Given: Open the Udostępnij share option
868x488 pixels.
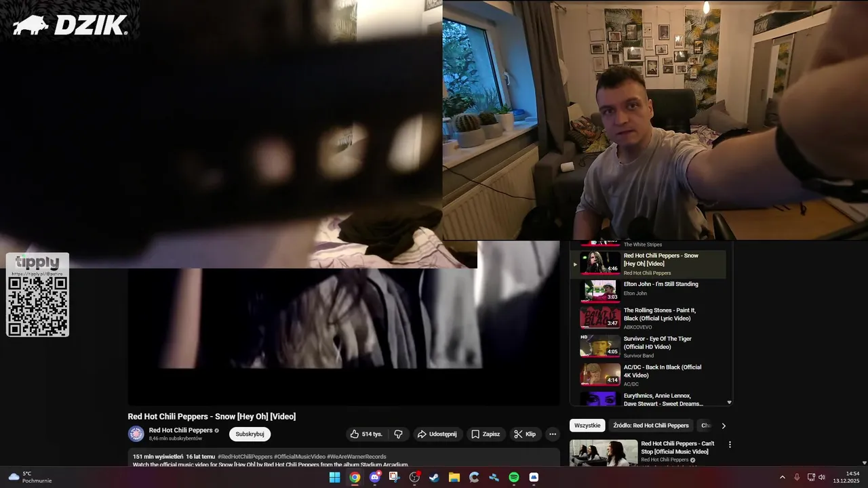Looking at the screenshot, I should click(x=437, y=434).
